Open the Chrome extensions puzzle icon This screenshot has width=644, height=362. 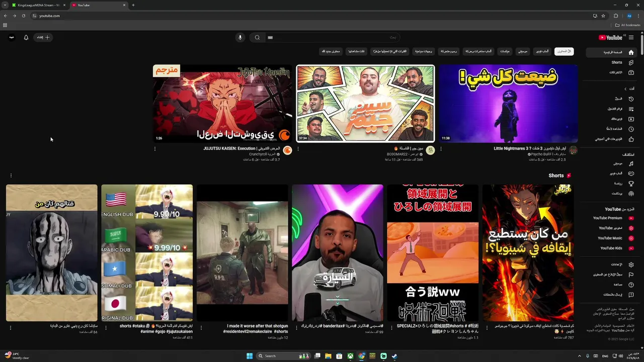[616, 16]
